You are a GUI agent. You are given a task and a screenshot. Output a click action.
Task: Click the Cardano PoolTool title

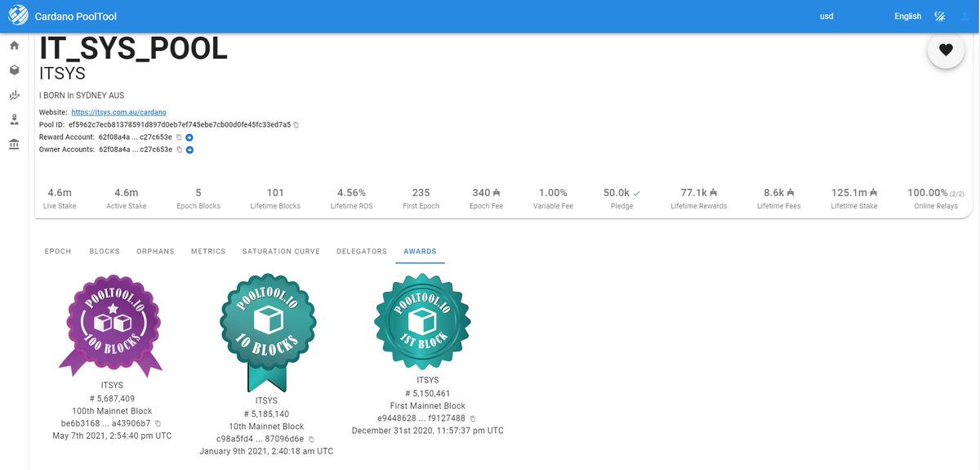point(75,16)
